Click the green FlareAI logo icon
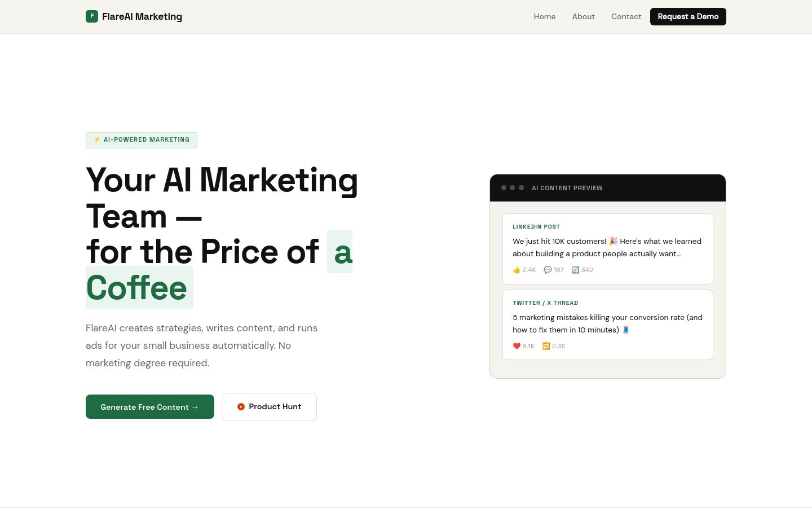Screen dimensions: 812x508 tap(92, 16)
